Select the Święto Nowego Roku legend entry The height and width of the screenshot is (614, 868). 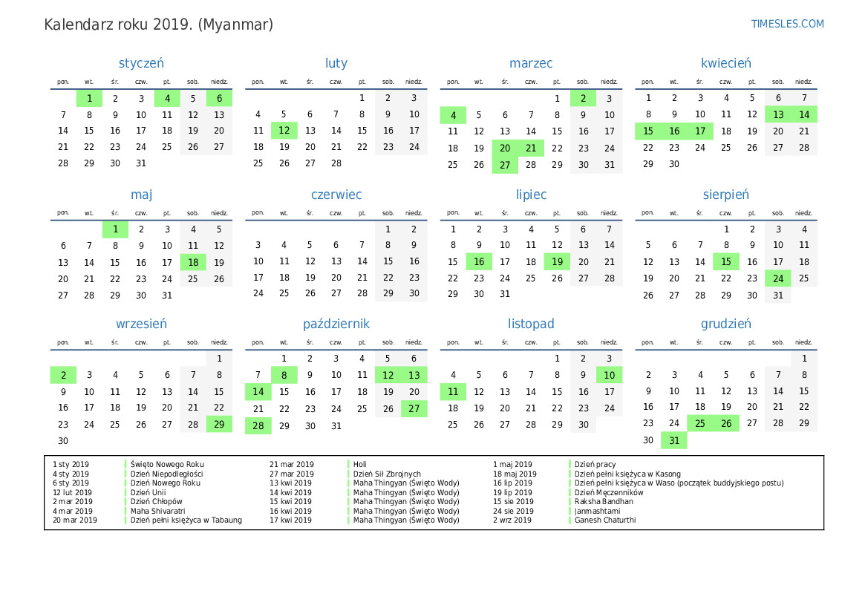(167, 464)
